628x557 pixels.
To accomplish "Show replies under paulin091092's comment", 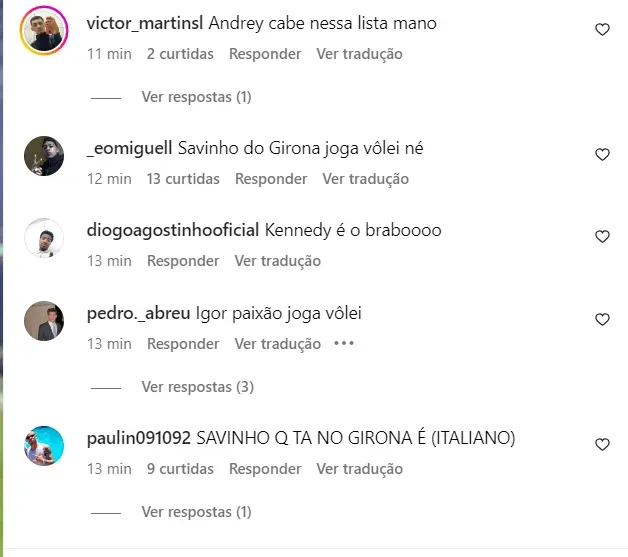I will (x=196, y=512).
